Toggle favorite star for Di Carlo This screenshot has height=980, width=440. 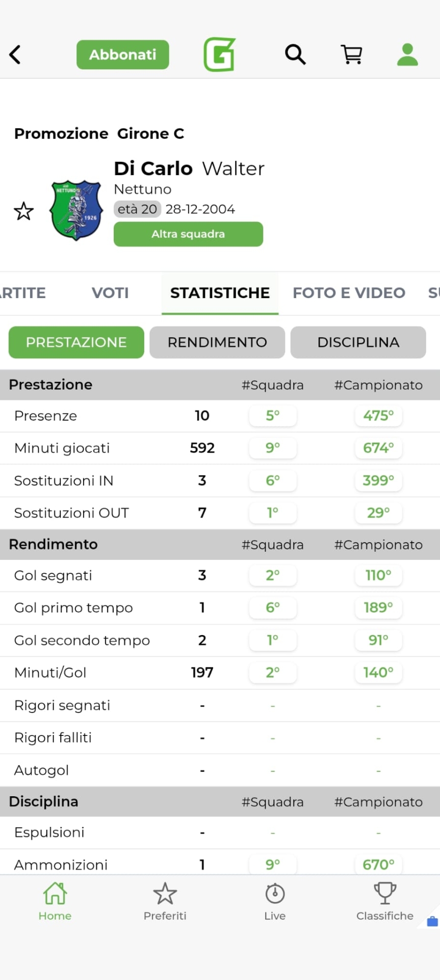[24, 211]
